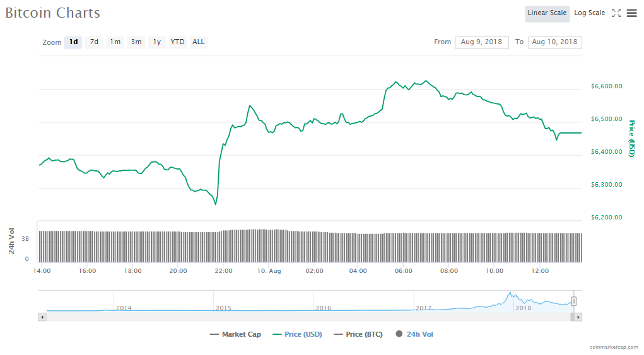This screenshot has width=644, height=355.
Task: Click the From date field
Action: coord(481,42)
